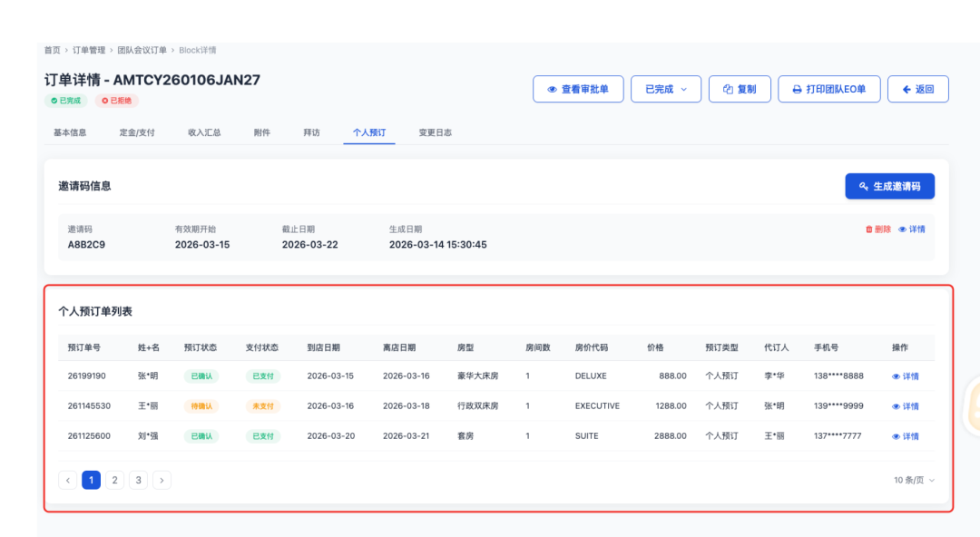Click room rate code SUITE

tap(586, 435)
